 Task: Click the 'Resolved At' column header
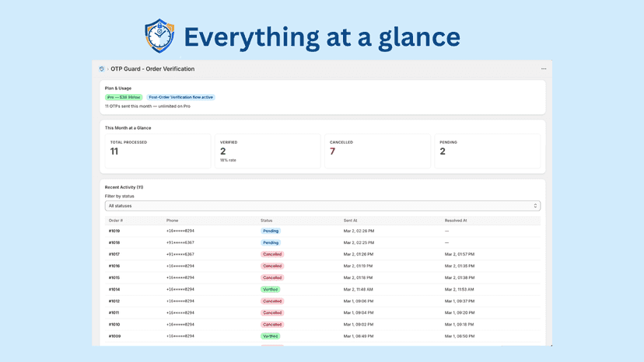pyautogui.click(x=456, y=221)
